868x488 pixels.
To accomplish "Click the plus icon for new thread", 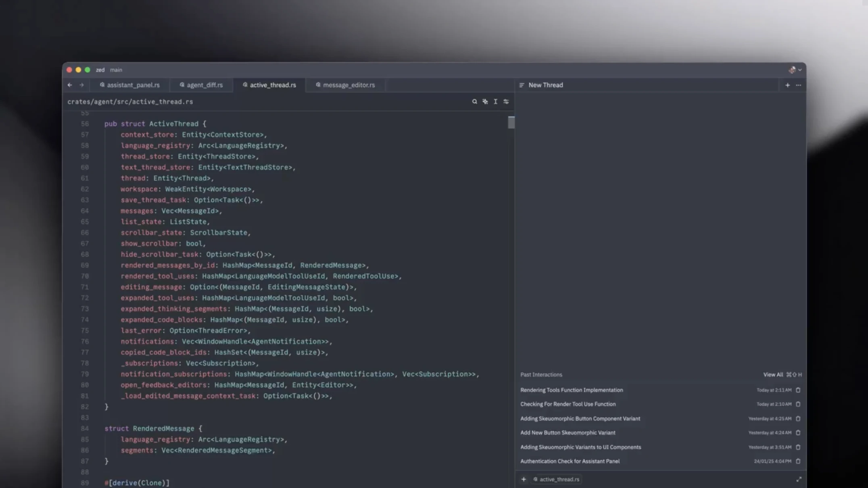I will click(x=787, y=85).
